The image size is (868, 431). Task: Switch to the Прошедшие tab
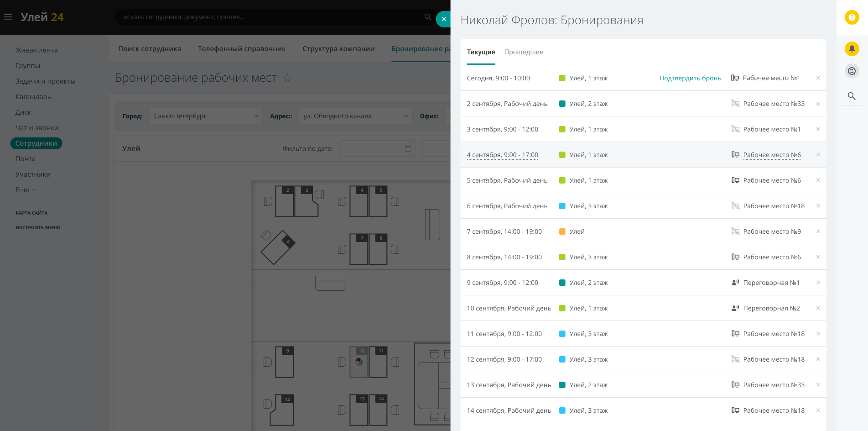(524, 52)
